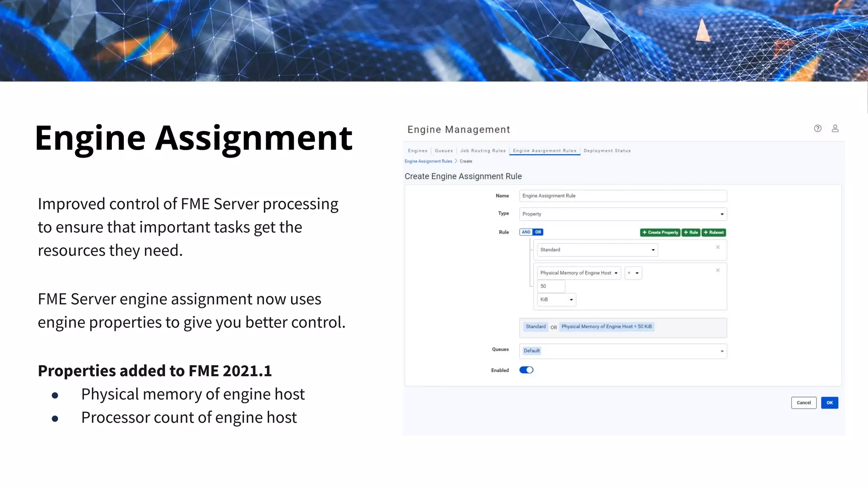Click the Create breadcrumb item
The height and width of the screenshot is (488, 868).
tap(466, 161)
